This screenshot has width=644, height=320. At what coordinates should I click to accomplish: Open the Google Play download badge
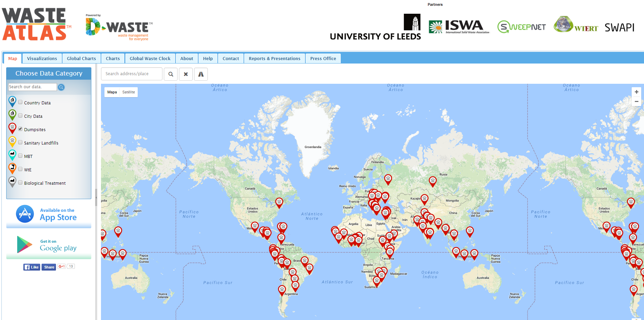tap(49, 244)
